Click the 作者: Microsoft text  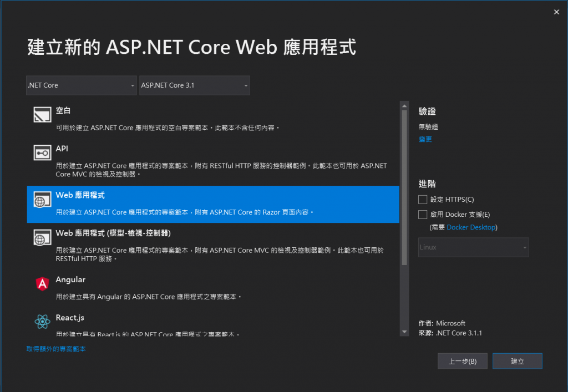pos(442,323)
